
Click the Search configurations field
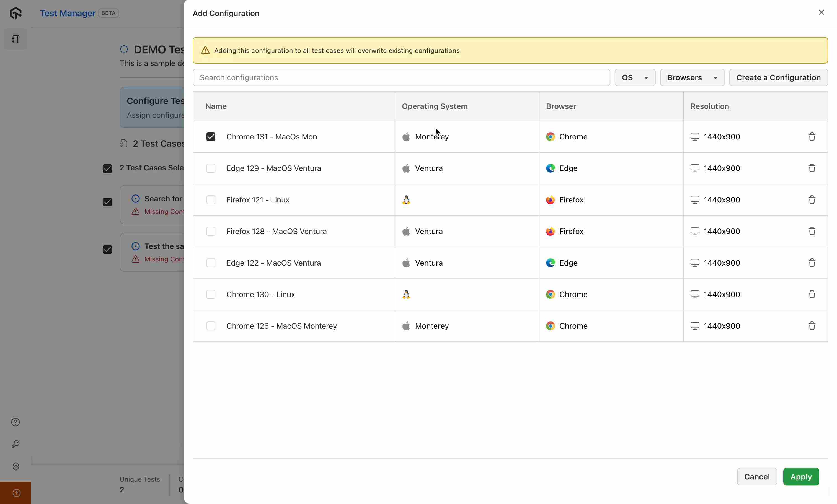[401, 77]
